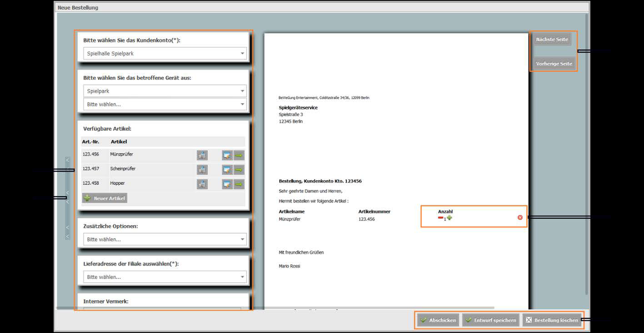Viewport: 644px width, 333px height.
Task: Click the signature name Mario Rossi
Action: [290, 266]
